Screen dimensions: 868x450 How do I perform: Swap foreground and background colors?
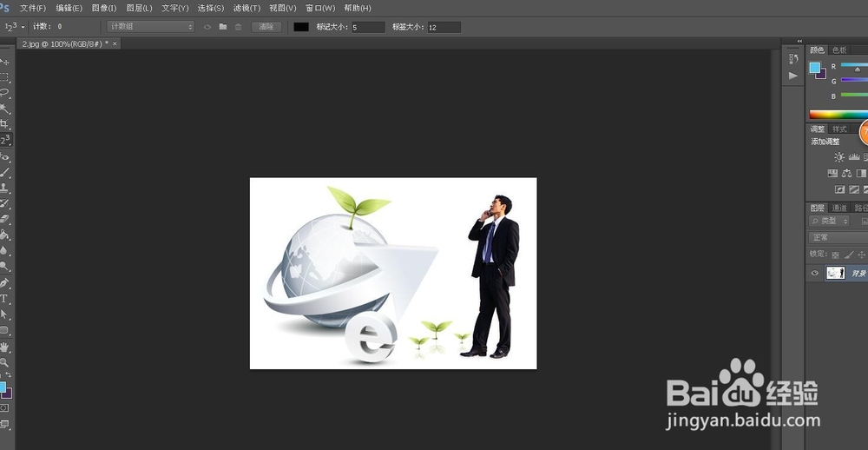click(x=9, y=375)
